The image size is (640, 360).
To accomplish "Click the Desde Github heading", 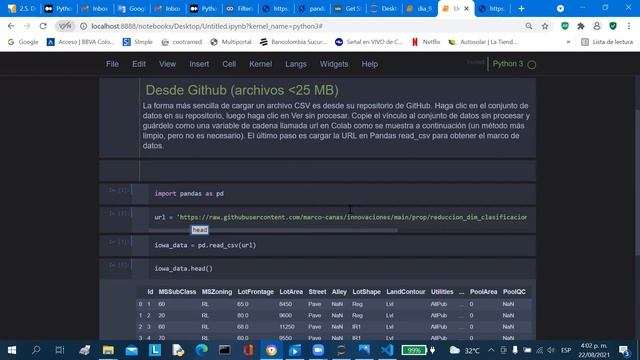I will pos(242,90).
